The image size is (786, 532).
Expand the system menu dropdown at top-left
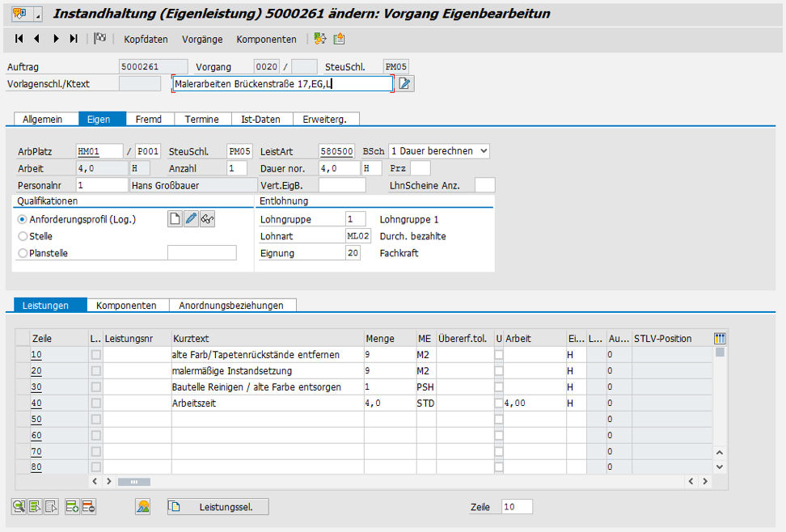[x=38, y=15]
